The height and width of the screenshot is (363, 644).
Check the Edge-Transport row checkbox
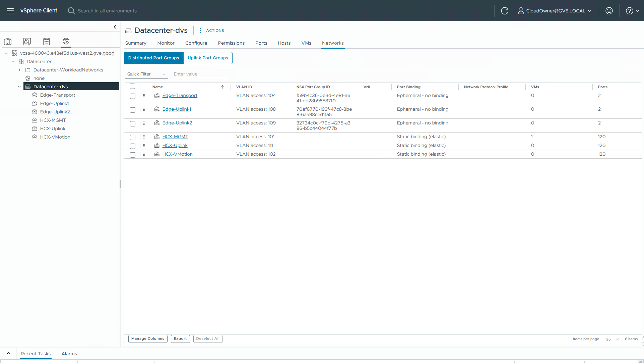pyautogui.click(x=133, y=96)
